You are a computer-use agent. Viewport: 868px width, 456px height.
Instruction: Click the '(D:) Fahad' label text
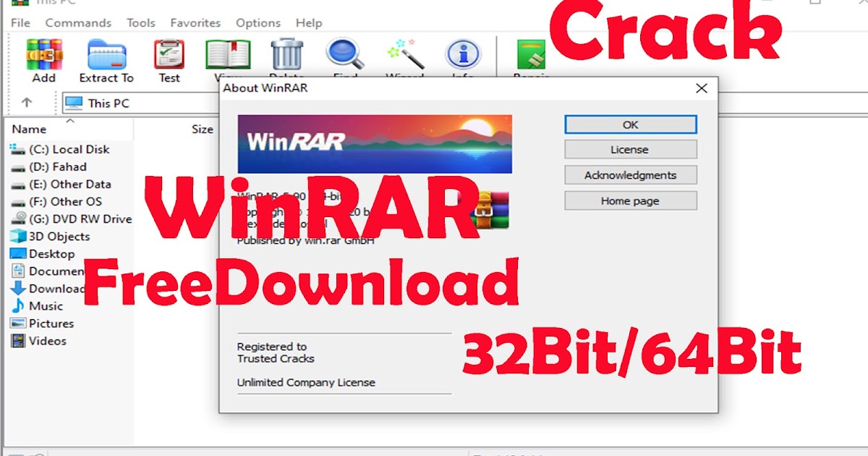pos(58,166)
